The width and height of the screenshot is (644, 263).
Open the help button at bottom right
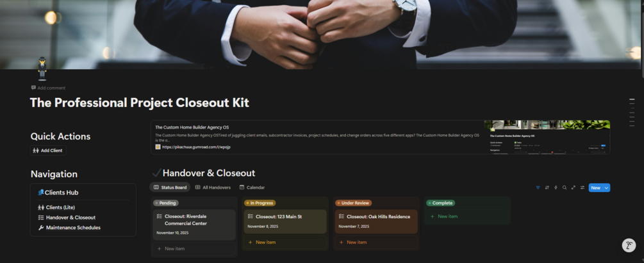coord(629,245)
